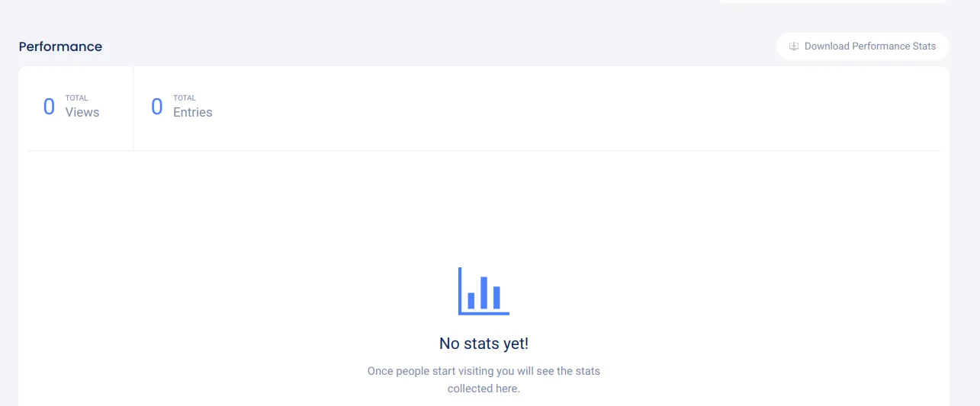Click the tallest bar in chart icon
The width and height of the screenshot is (980, 406).
pos(484,293)
